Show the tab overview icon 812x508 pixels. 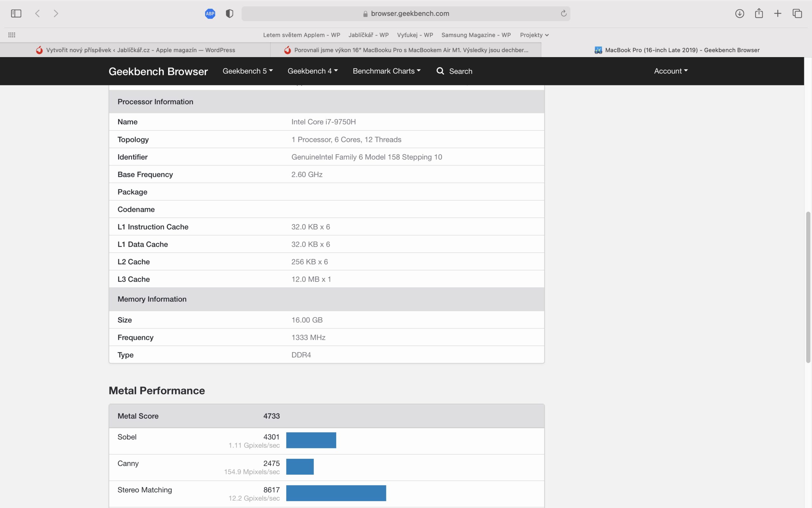(797, 13)
